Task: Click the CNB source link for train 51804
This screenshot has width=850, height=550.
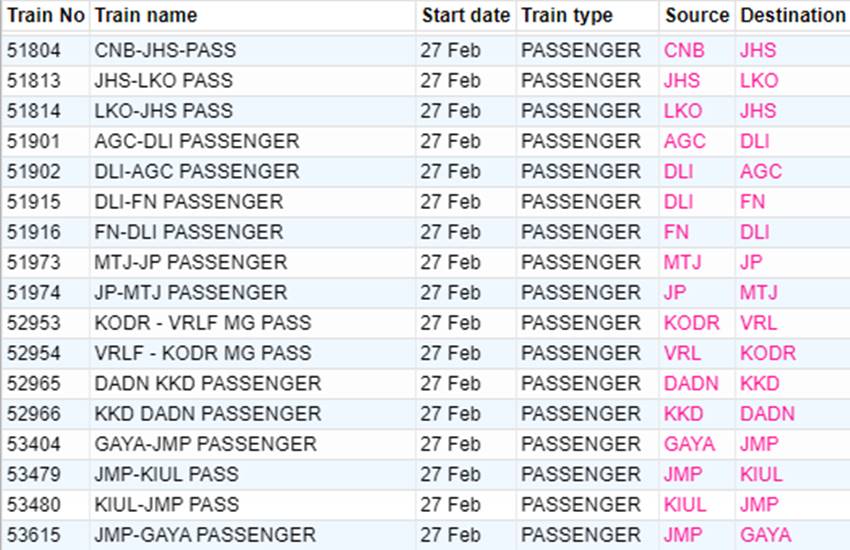Action: click(x=684, y=50)
